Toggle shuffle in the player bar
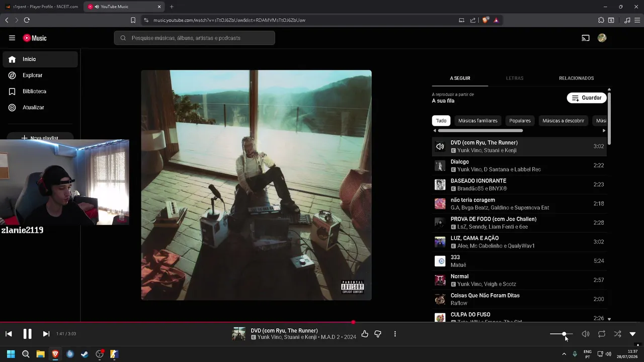 (617, 334)
